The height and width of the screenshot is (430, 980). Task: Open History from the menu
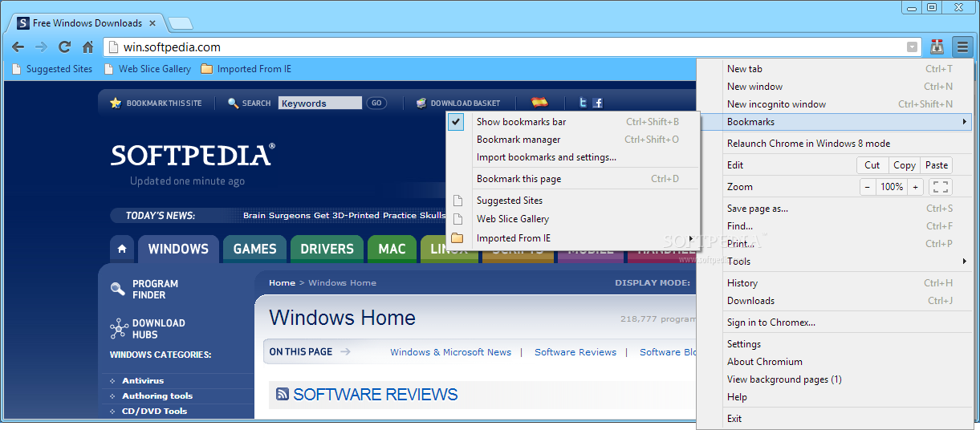pyautogui.click(x=834, y=283)
